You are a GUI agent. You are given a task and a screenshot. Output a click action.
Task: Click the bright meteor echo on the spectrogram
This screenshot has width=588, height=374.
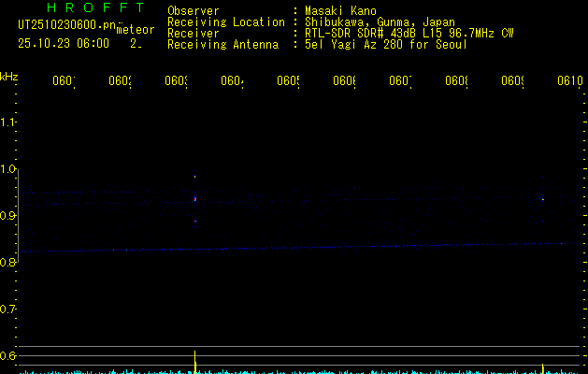point(194,198)
